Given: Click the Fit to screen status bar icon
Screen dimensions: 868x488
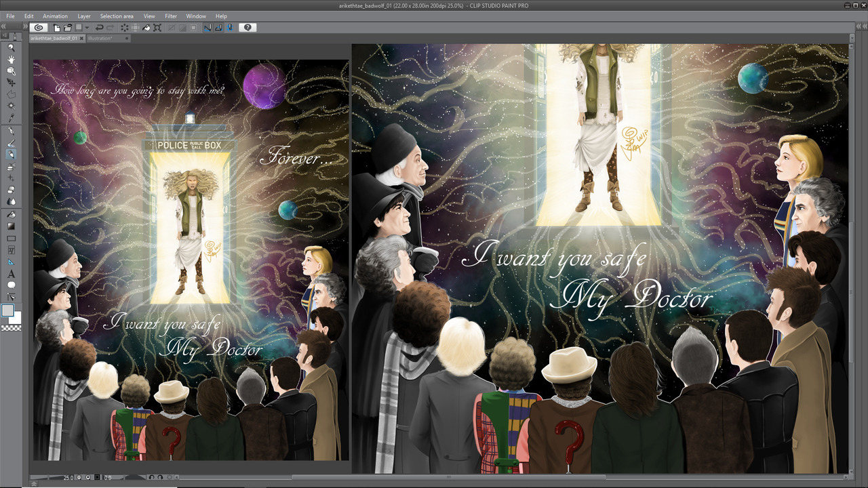Looking at the screenshot, I should coord(97,477).
